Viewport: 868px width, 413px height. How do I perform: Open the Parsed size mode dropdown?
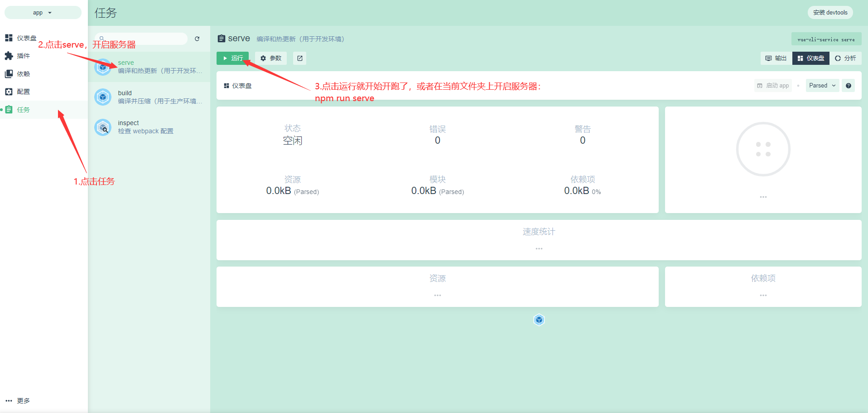click(822, 86)
